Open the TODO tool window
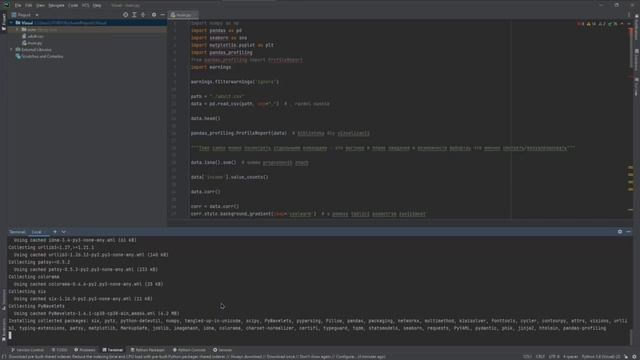The image size is (640, 360). (60, 350)
